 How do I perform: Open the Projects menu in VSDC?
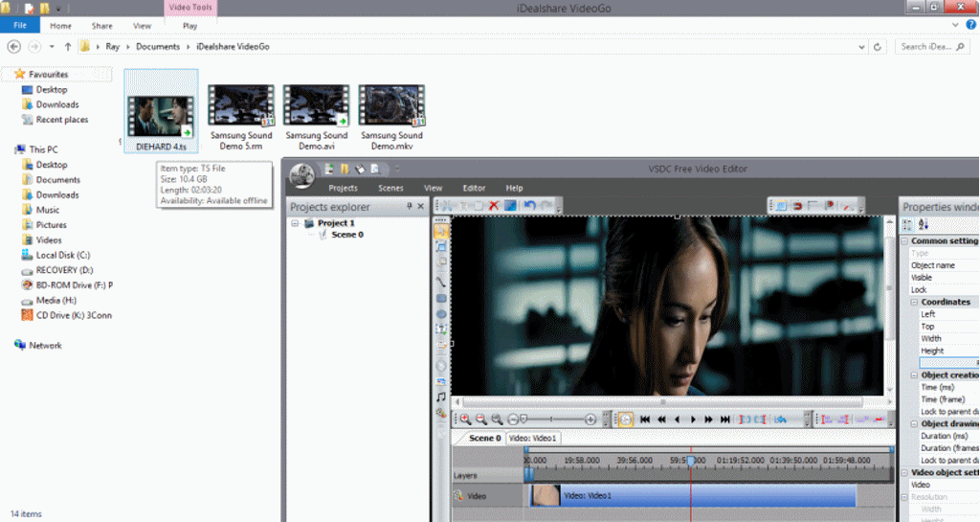(x=344, y=188)
